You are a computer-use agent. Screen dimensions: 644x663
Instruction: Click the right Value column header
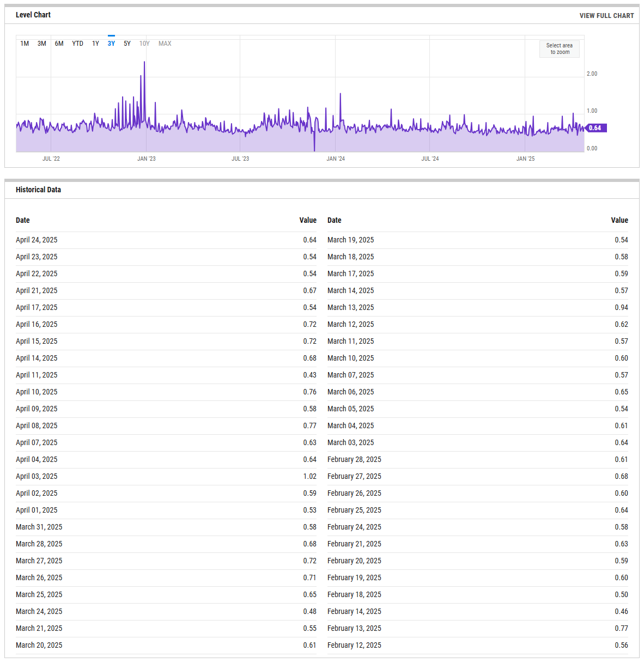pos(619,220)
